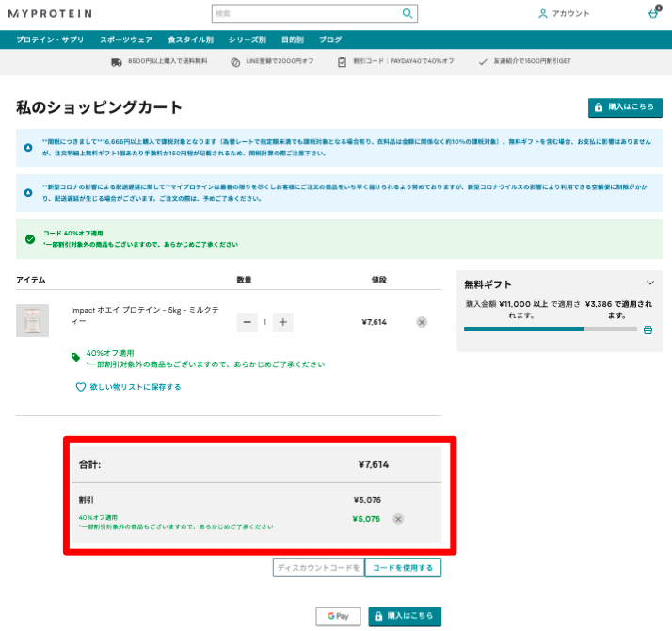This screenshot has height=631, width=672.
Task: Decrease quantity with minus button
Action: click(x=248, y=322)
